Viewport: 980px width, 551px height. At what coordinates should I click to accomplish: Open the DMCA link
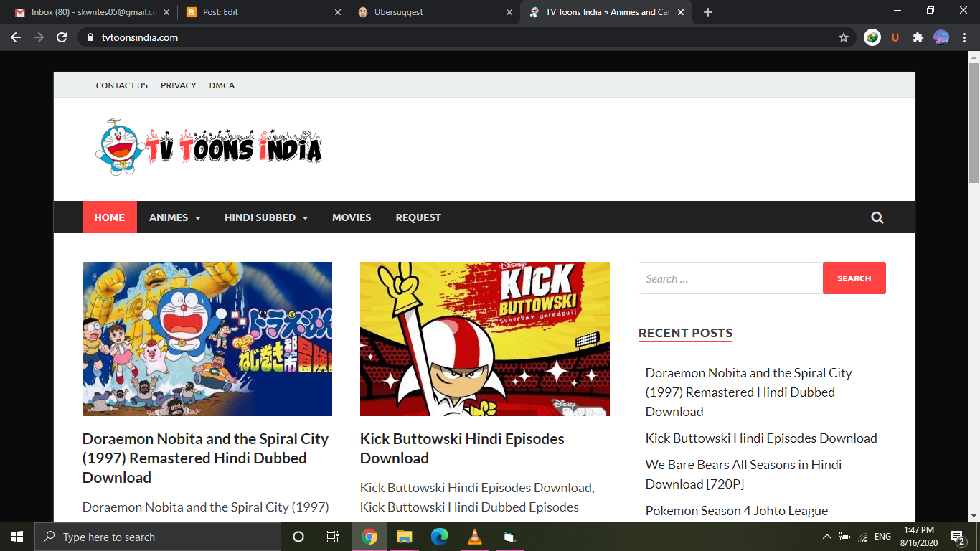click(x=222, y=85)
